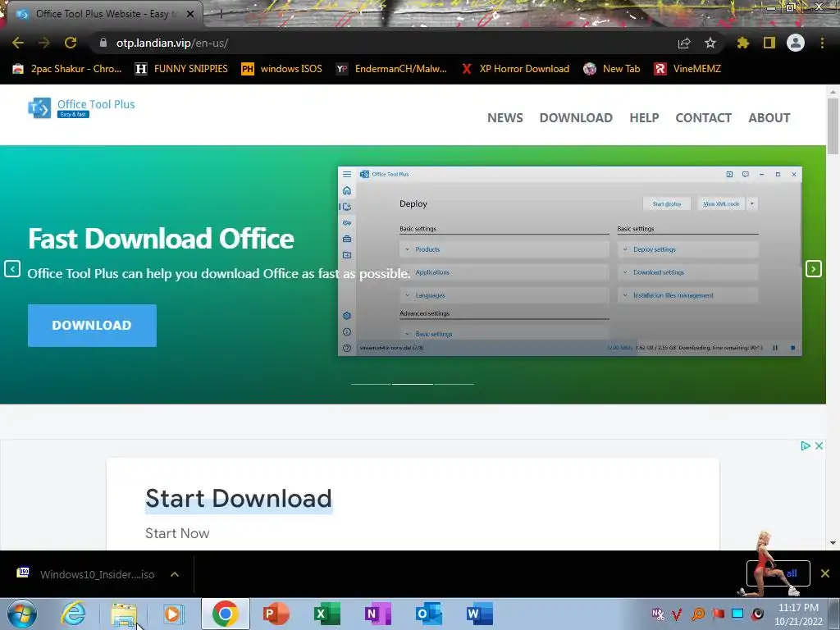
Task: Launch Internet Explorer from the taskbar
Action: (73, 614)
